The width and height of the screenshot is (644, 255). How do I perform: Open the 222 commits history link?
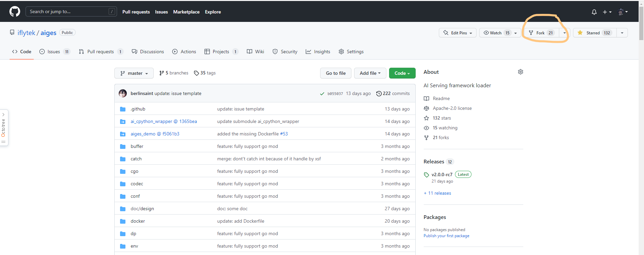(x=393, y=93)
